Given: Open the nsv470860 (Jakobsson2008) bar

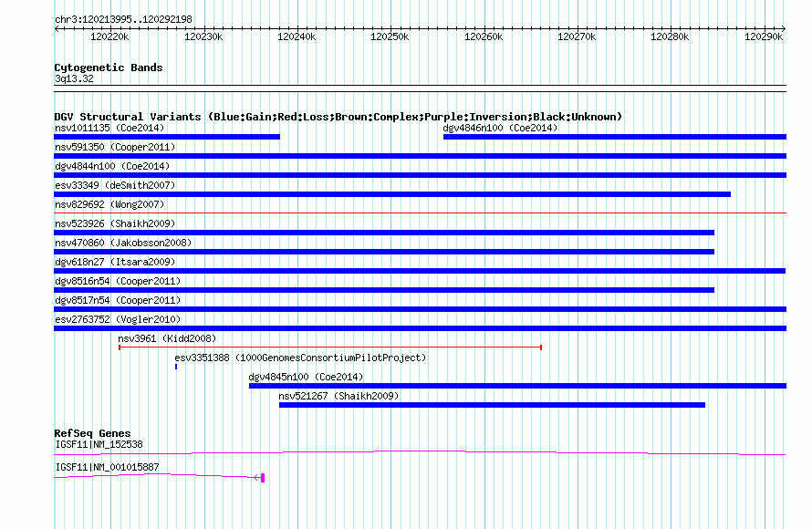Looking at the screenshot, I should (384, 252).
